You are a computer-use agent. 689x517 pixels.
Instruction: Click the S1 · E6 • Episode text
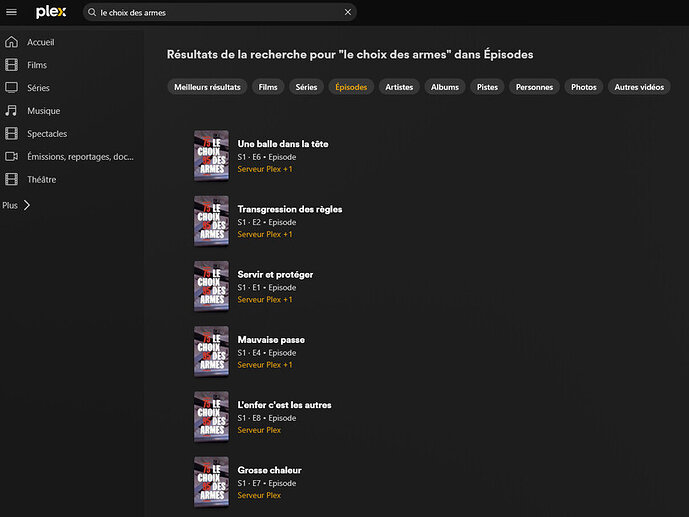point(267,157)
